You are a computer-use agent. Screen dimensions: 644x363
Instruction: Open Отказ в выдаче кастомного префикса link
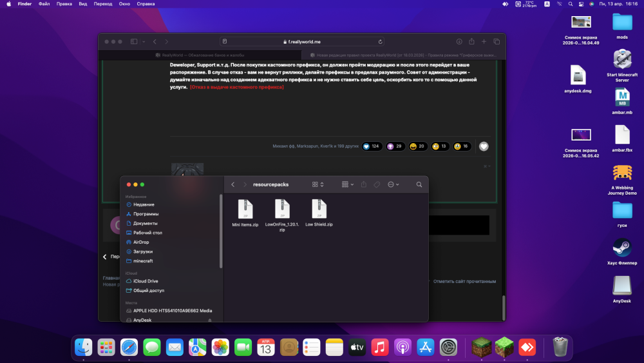(x=236, y=87)
